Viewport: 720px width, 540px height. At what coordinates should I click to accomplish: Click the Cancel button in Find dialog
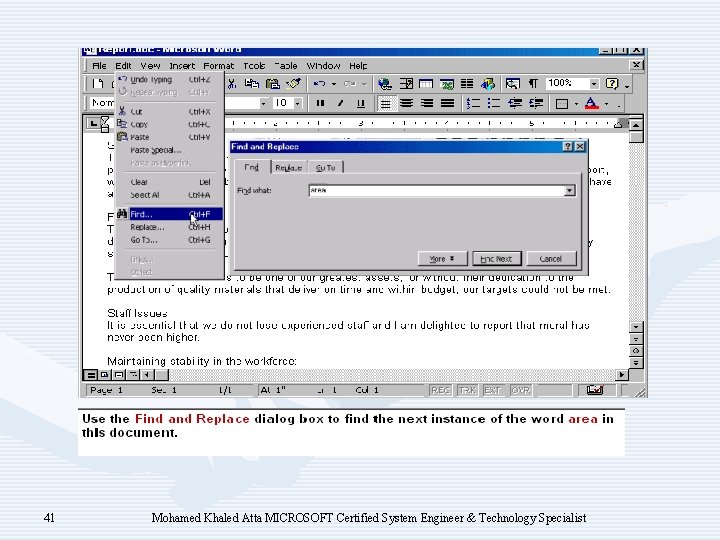(551, 259)
